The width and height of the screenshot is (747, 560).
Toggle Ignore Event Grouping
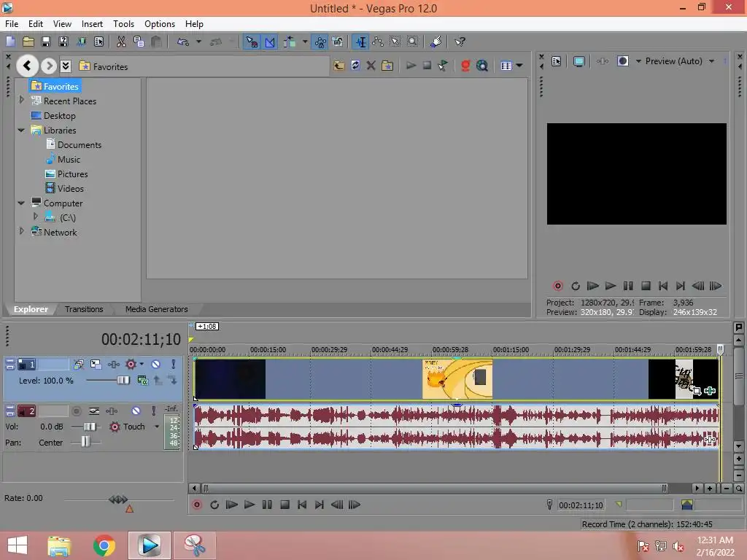[337, 42]
